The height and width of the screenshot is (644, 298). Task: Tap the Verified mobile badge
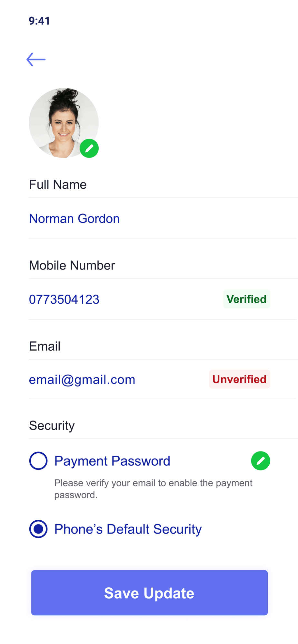[246, 299]
